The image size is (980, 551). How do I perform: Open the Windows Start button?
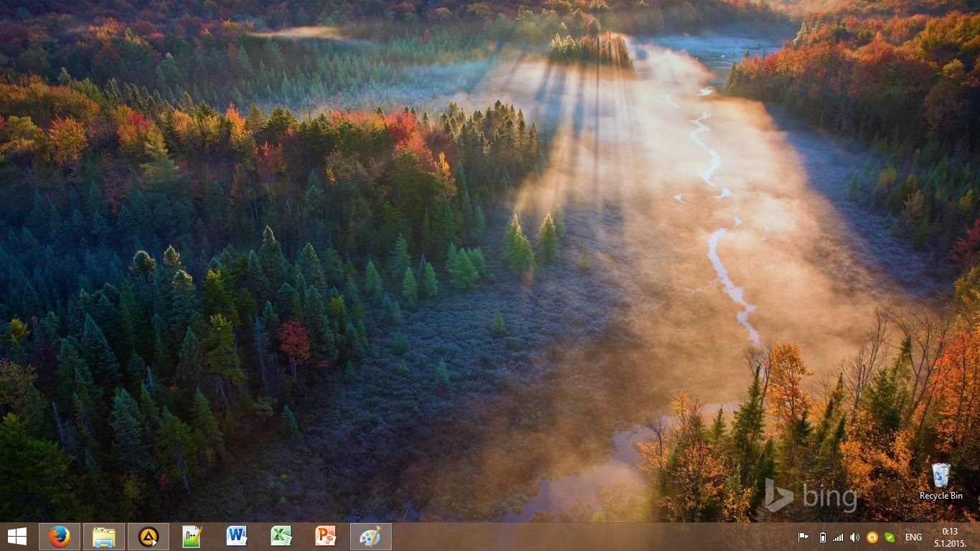tap(17, 537)
